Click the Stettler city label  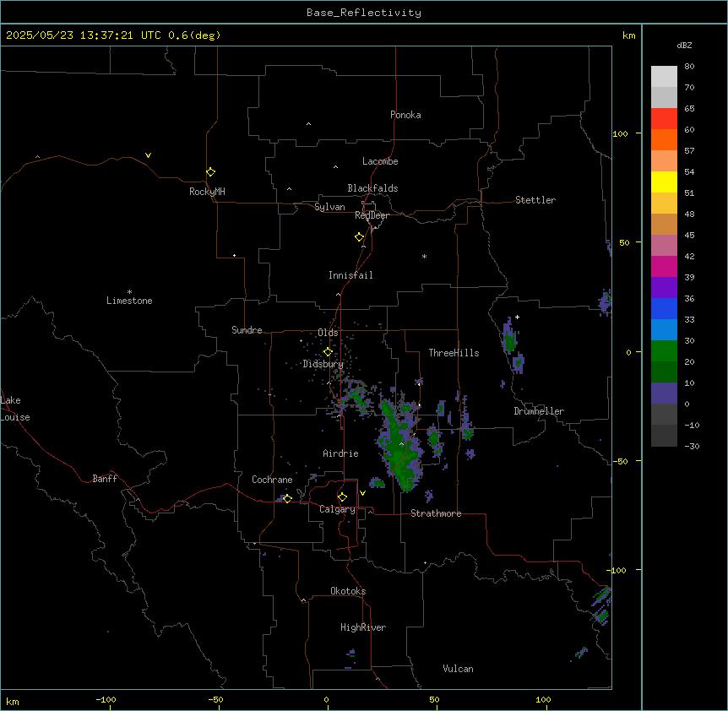(x=535, y=200)
